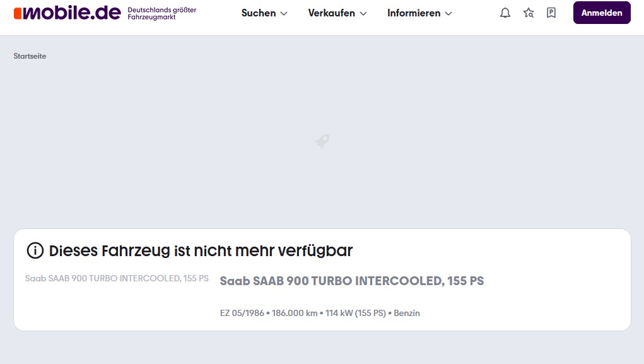The width and height of the screenshot is (644, 364).
Task: Expand the Informieren dropdown menu
Action: tap(419, 13)
